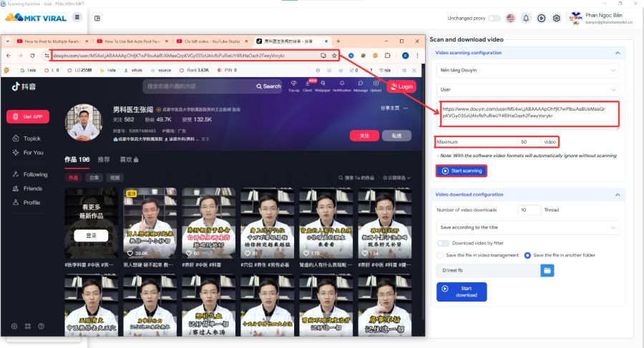The width and height of the screenshot is (644, 348).
Task: Click the Get APP button
Action: pyautogui.click(x=28, y=116)
